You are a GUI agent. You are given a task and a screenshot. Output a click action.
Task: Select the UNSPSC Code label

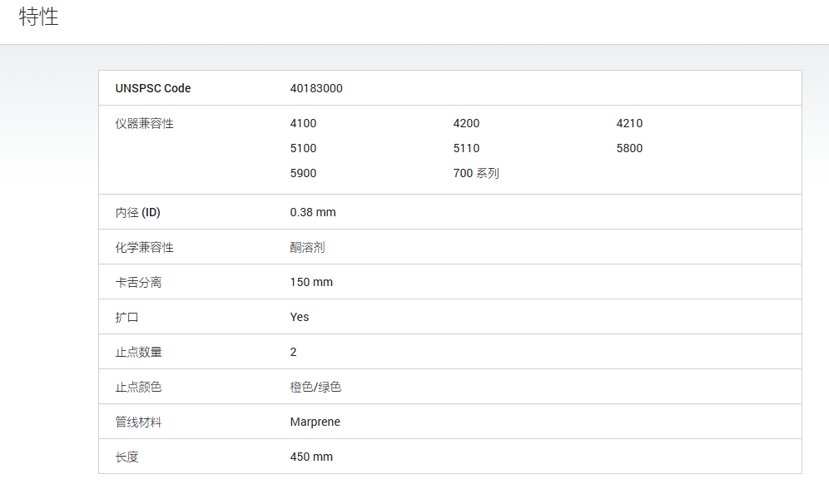click(x=153, y=88)
